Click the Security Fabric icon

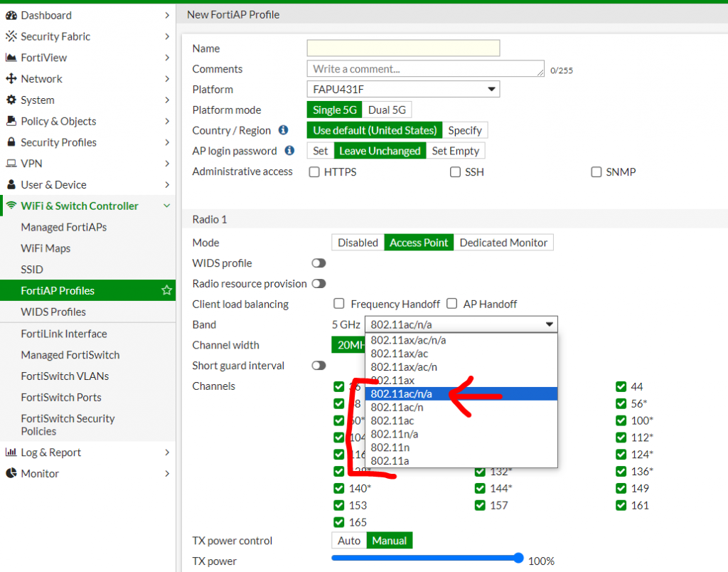coord(11,36)
